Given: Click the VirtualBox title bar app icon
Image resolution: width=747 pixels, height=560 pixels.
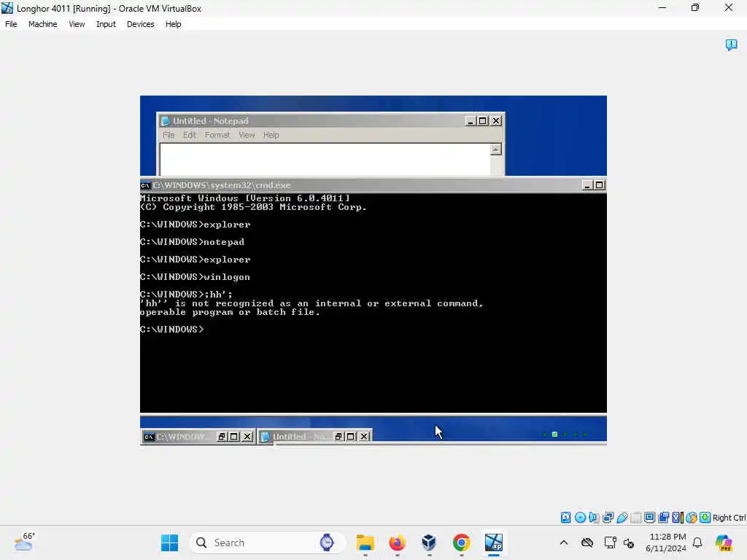Looking at the screenshot, I should coord(7,8).
